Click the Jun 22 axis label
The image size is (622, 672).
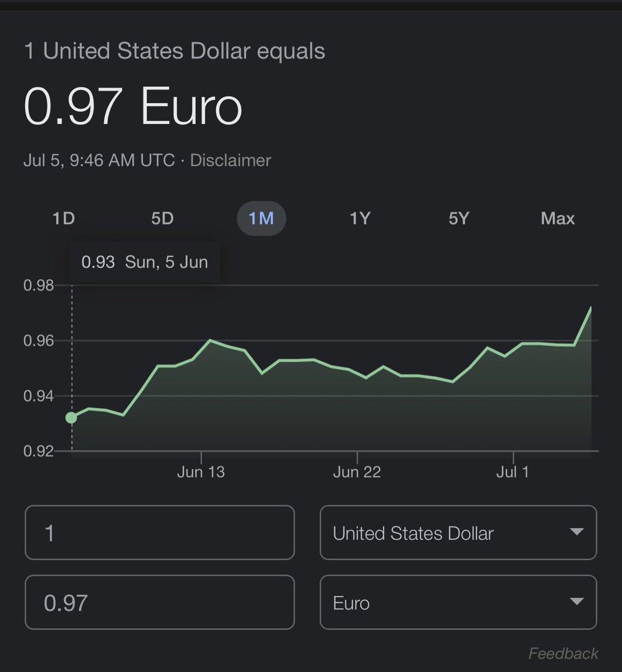click(357, 472)
